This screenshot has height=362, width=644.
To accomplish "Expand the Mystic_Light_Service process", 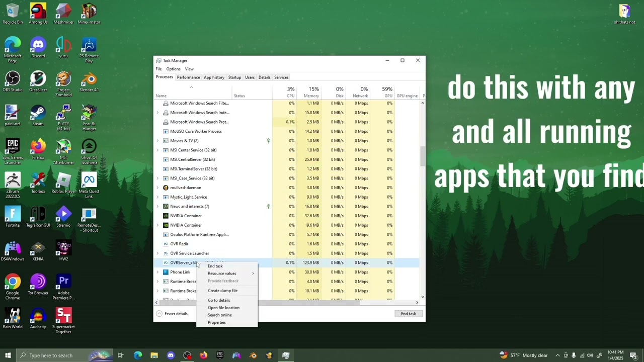I will [x=157, y=197].
